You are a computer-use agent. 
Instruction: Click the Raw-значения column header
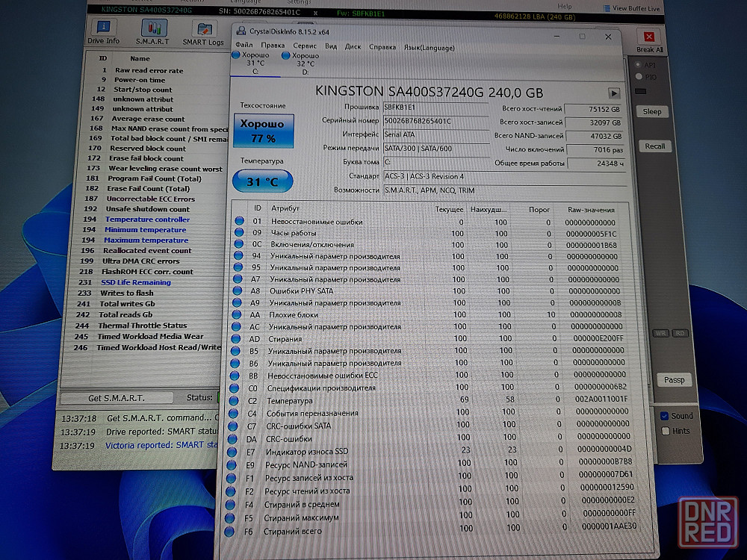(x=591, y=210)
